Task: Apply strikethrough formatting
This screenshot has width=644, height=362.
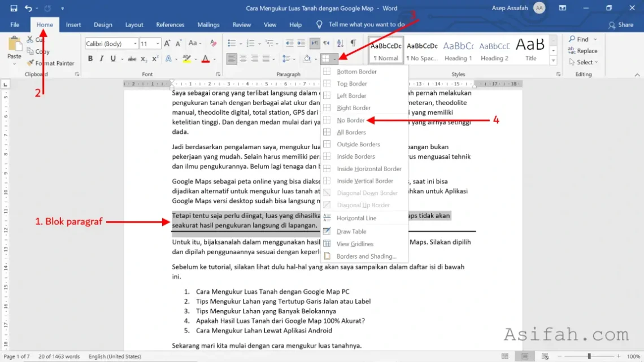Action: coord(132,59)
